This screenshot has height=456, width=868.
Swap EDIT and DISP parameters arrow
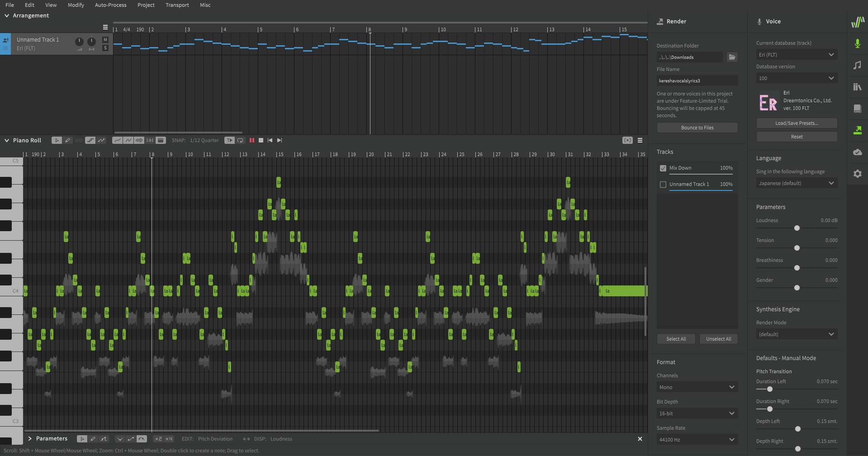click(x=247, y=439)
